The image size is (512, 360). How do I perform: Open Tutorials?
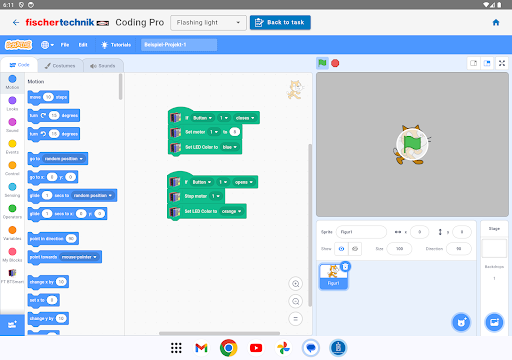(116, 45)
